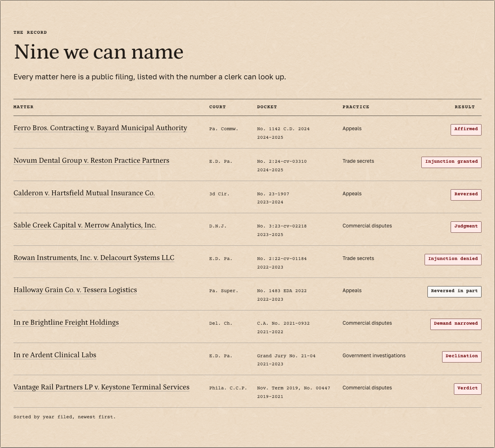Click the RESULT column header
The height and width of the screenshot is (448, 495).
point(465,107)
